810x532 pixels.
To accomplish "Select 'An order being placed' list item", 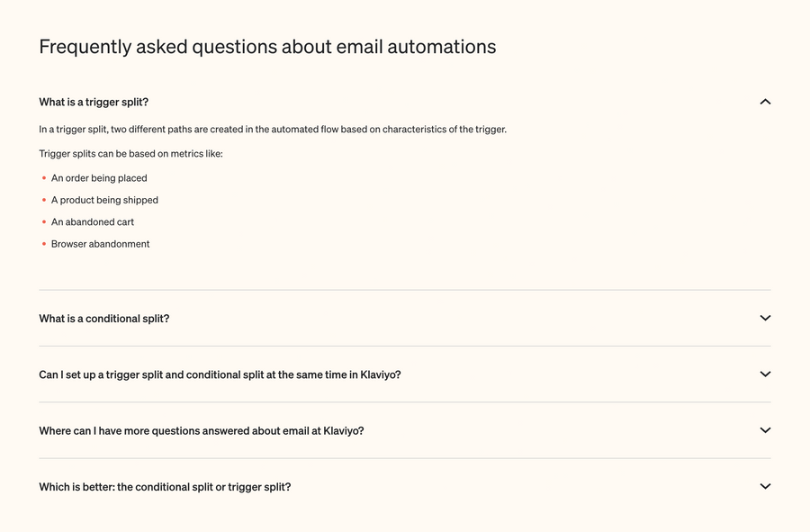I will 99,178.
